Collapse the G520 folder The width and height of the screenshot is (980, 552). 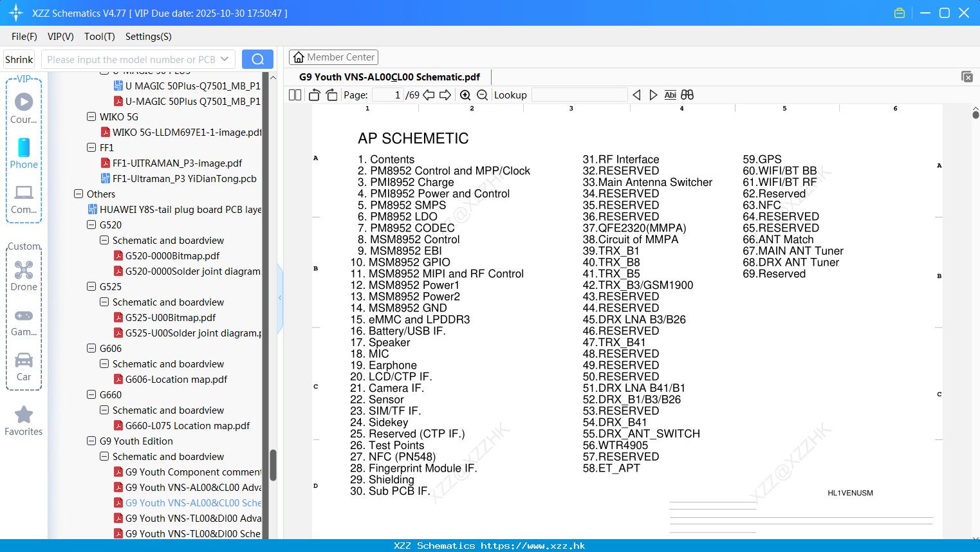91,225
